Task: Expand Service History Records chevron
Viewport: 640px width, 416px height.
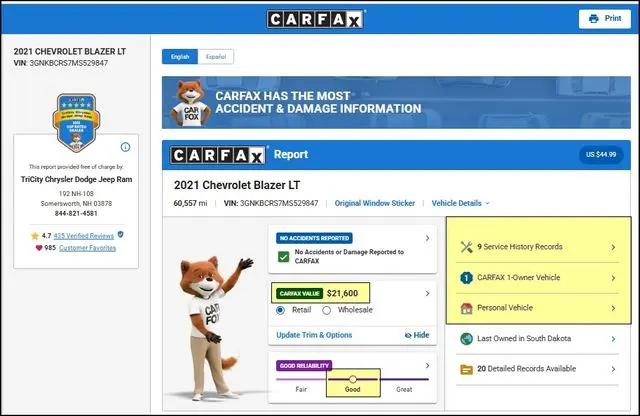Action: 613,247
